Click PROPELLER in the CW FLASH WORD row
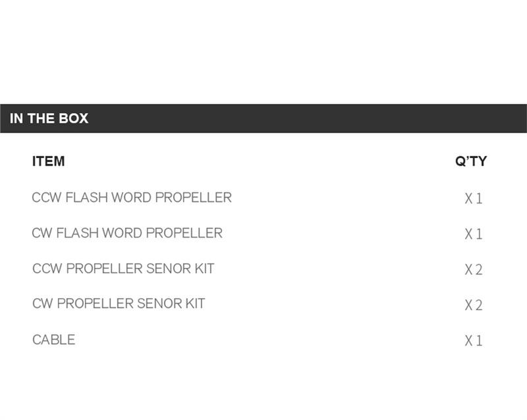527x420 pixels. point(184,233)
